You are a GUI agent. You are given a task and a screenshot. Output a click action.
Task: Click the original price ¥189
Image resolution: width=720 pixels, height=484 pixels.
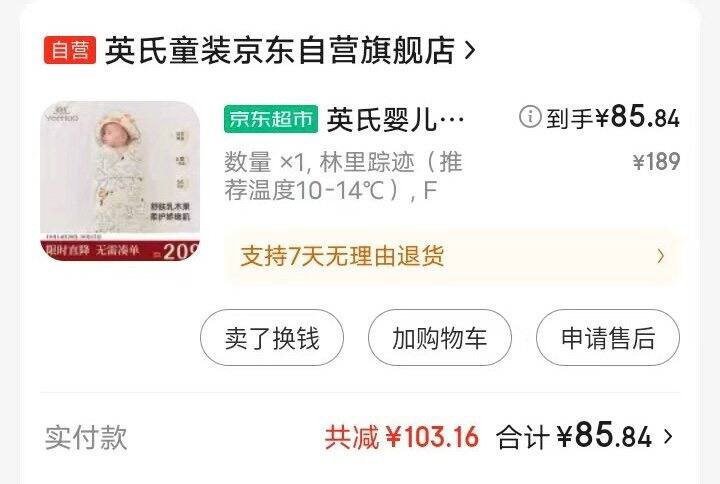[x=656, y=162]
